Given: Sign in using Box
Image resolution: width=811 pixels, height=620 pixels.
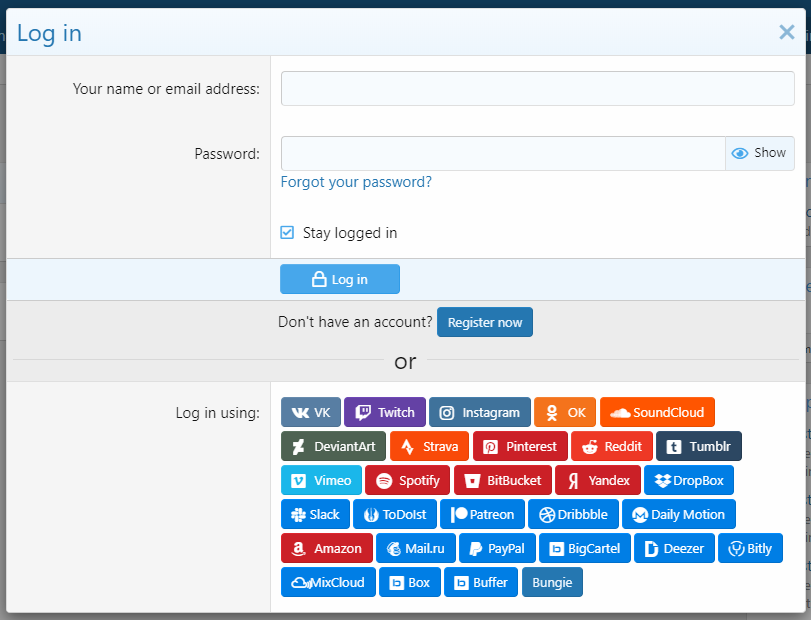Looking at the screenshot, I should tap(410, 582).
